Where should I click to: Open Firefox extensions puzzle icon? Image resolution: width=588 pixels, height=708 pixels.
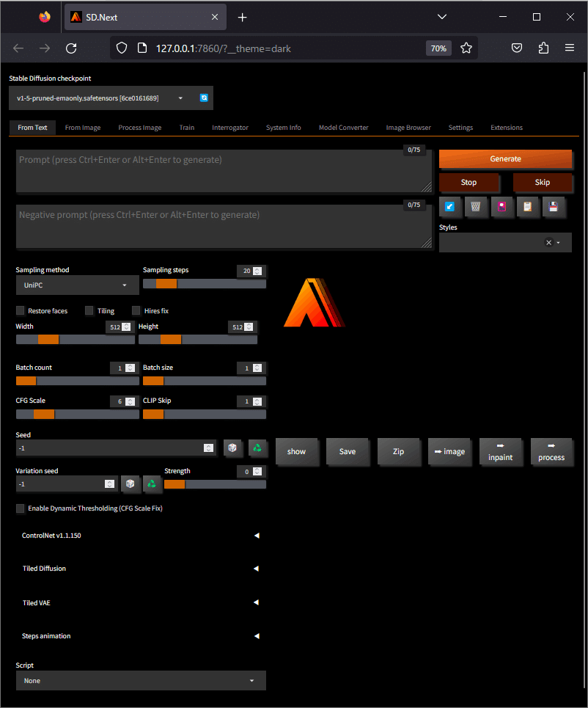(x=544, y=48)
